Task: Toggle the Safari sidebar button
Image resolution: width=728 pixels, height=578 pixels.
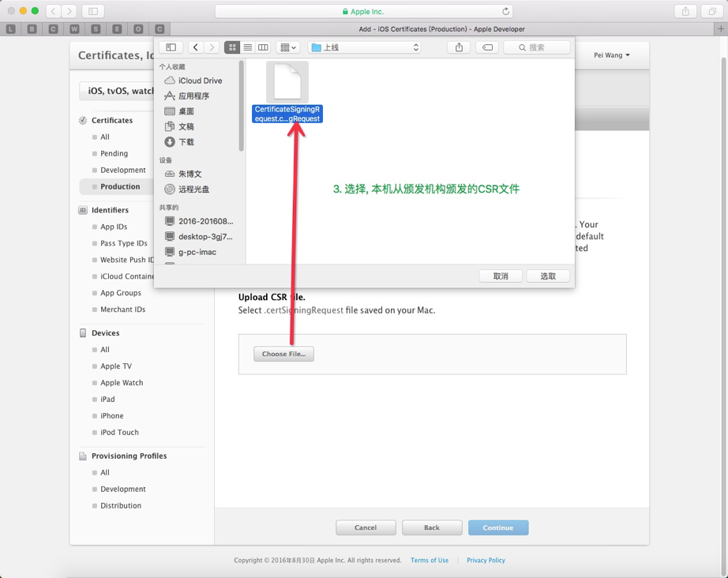Action: [93, 11]
